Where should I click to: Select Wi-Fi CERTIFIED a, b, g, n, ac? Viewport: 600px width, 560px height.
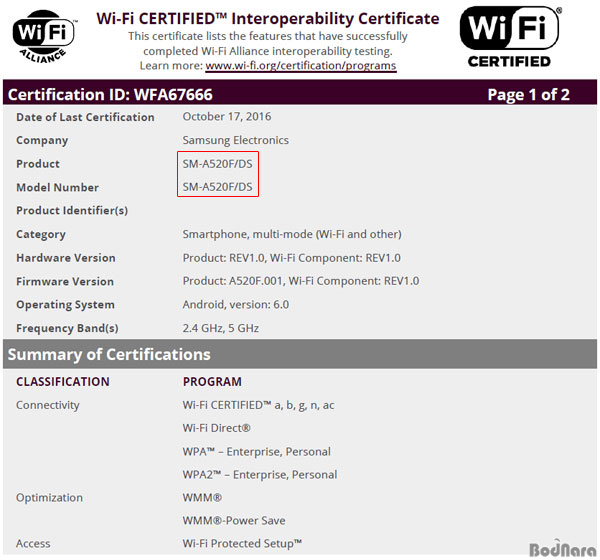259,405
